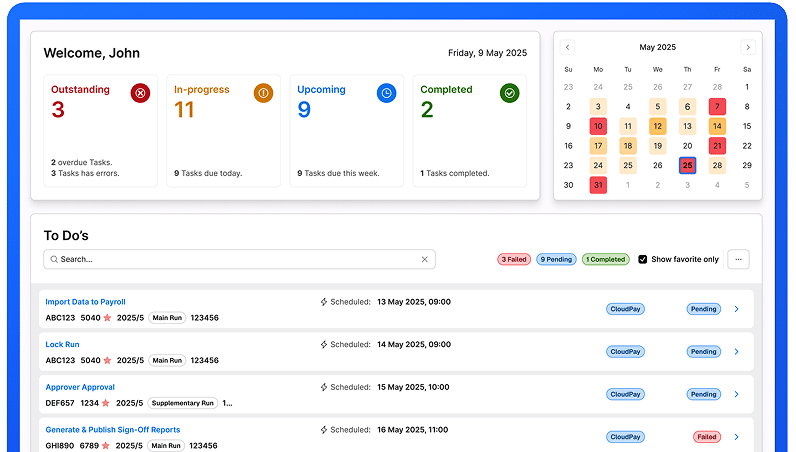Open the Outstanding tasks card

tap(101, 131)
